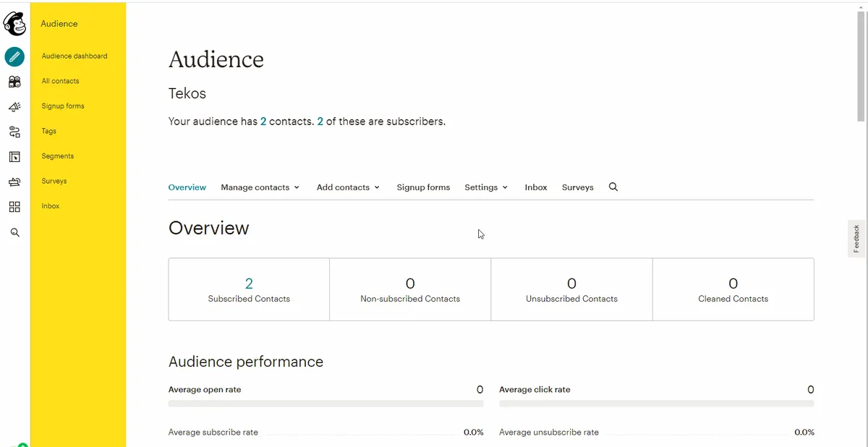The image size is (868, 447).
Task: Open Subscribed Contacts count card
Action: 249,289
